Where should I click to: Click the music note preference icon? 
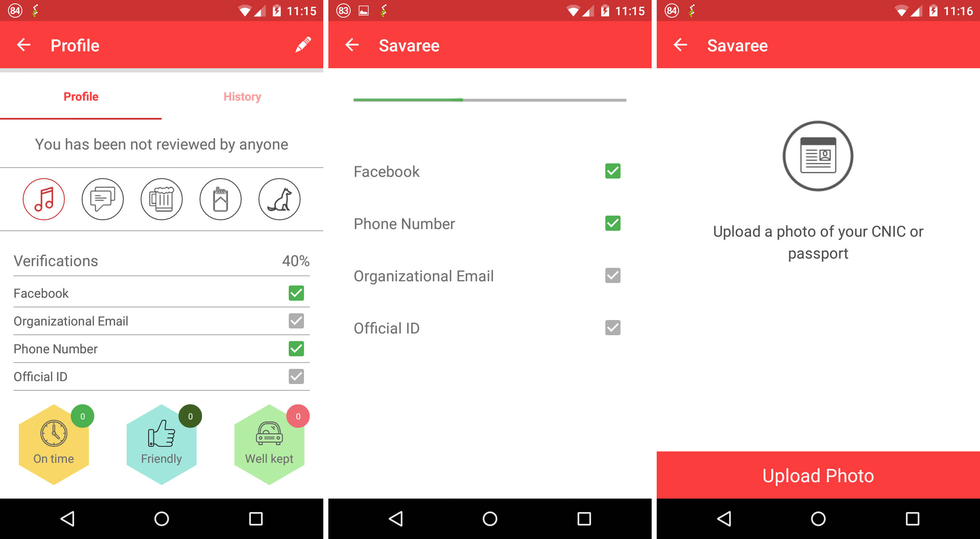pos(43,199)
